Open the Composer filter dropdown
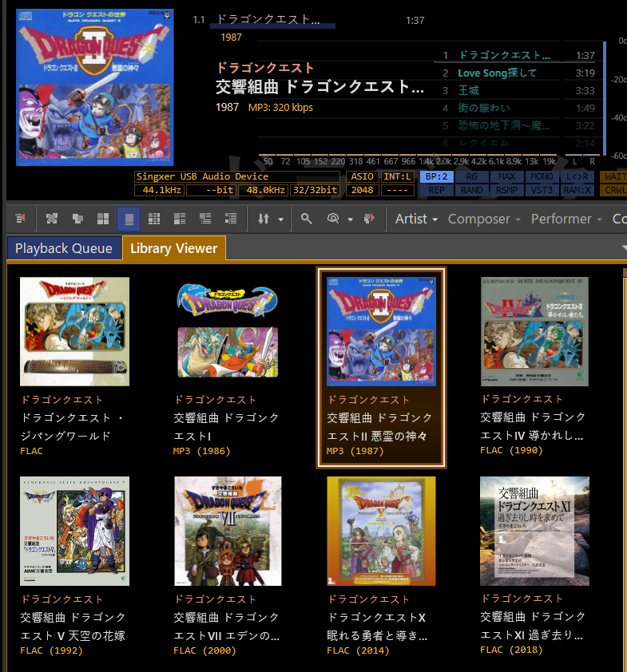Screen dimensions: 627x672 [x=484, y=219]
